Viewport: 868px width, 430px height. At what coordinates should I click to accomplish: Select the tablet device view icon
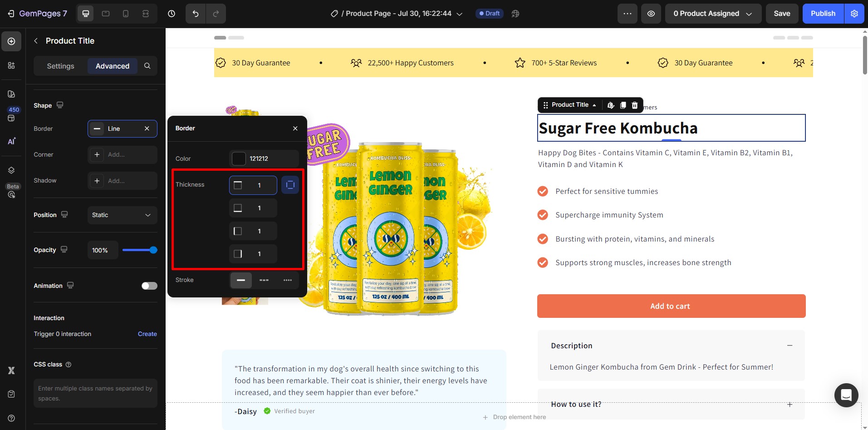pos(106,14)
